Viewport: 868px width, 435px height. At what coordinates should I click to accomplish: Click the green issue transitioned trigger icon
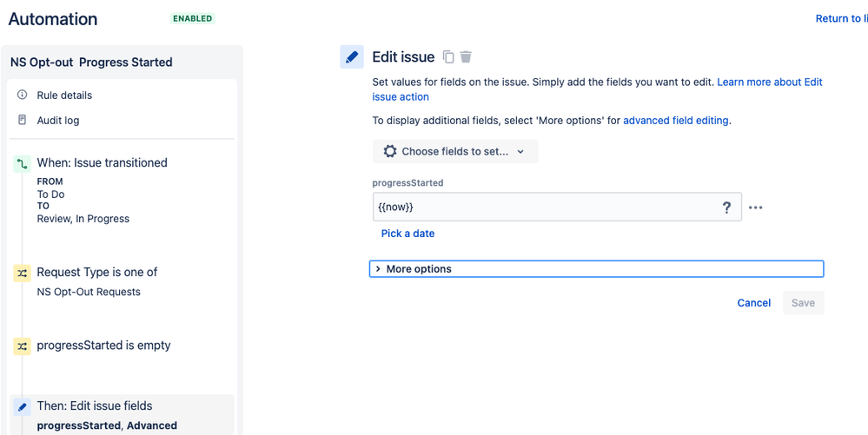(23, 163)
